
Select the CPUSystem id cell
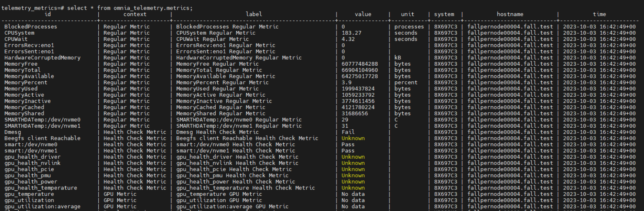(19, 33)
